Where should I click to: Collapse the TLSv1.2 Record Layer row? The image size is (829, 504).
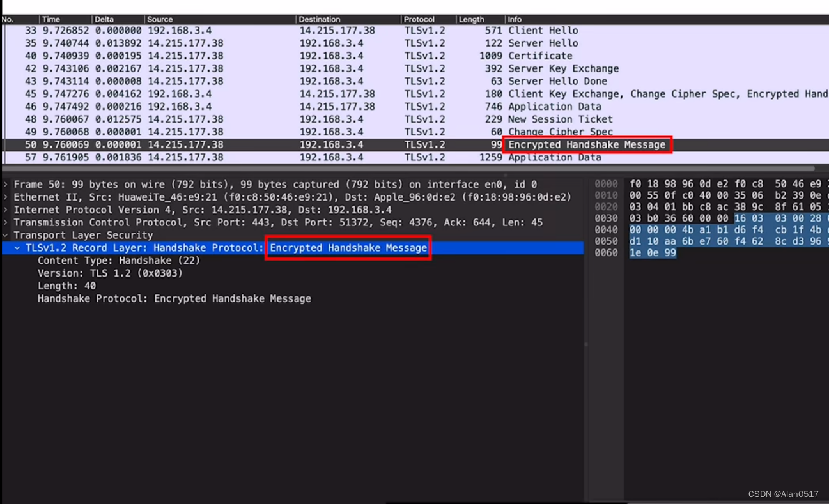(17, 248)
